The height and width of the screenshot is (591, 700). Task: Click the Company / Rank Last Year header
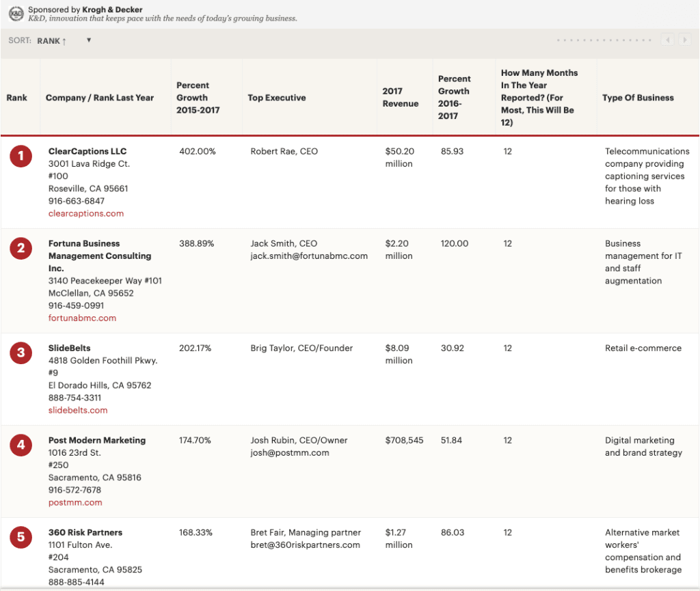[100, 98]
